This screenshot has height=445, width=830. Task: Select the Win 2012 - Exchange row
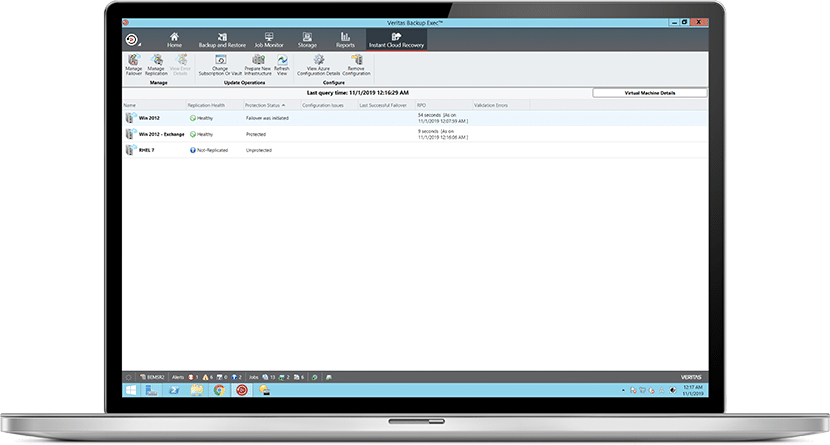coord(415,134)
